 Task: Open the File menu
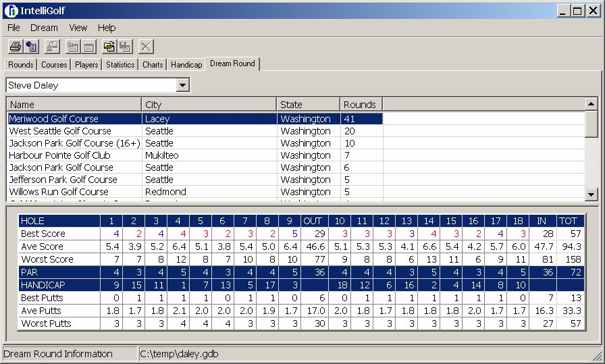(x=14, y=28)
